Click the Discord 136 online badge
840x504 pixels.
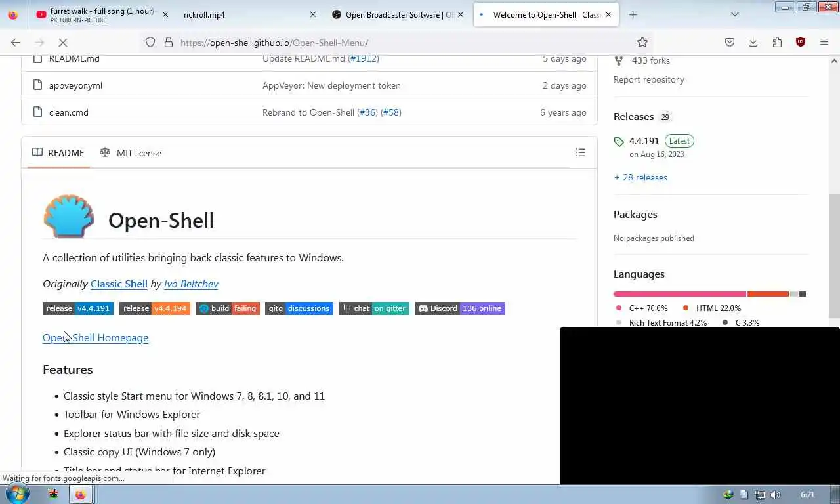460,308
